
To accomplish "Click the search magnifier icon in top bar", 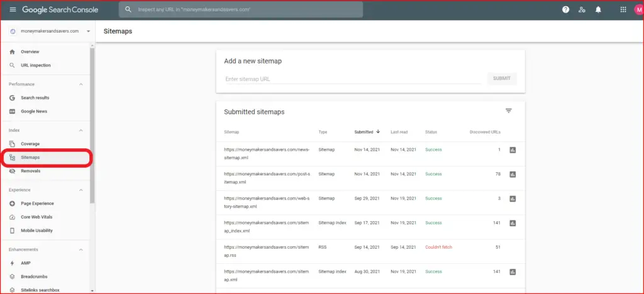I will pyautogui.click(x=128, y=9).
